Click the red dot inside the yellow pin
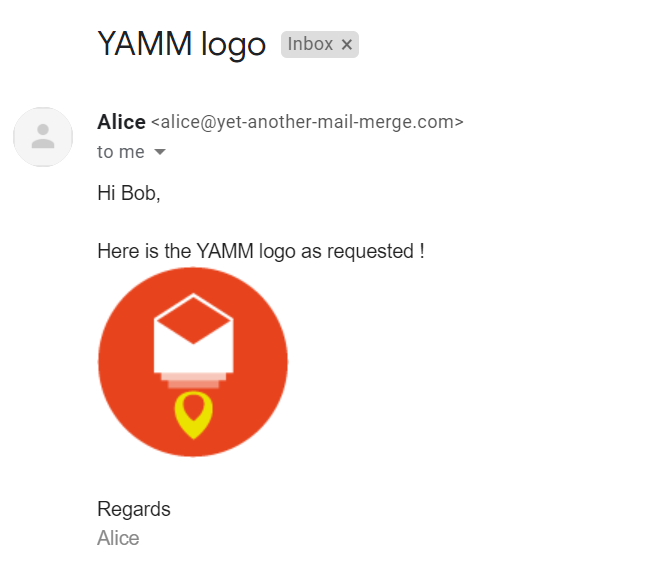672x586 pixels. (192, 408)
